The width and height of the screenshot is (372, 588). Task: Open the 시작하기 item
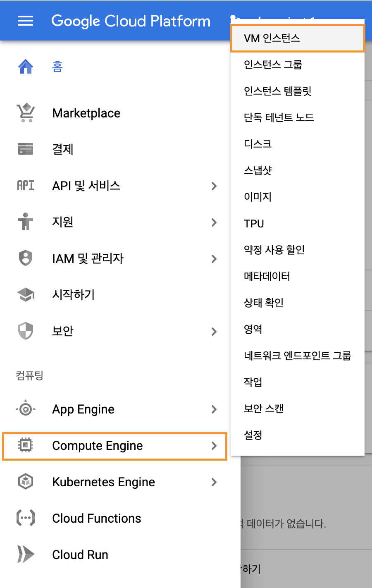(74, 294)
